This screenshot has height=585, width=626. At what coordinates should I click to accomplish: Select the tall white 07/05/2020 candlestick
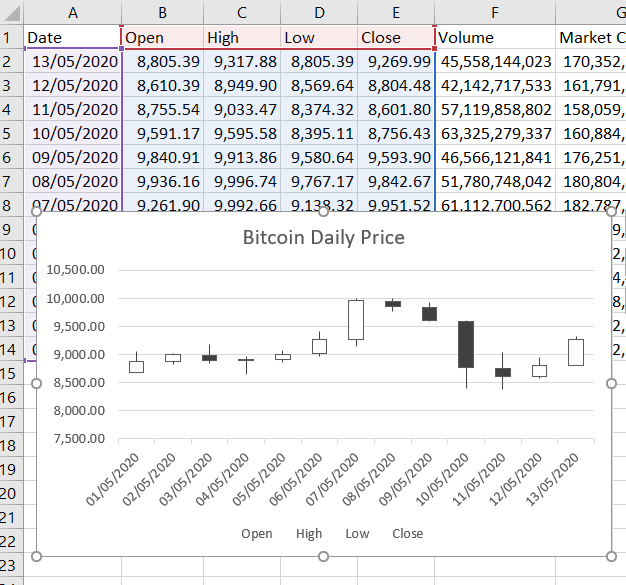pos(356,320)
